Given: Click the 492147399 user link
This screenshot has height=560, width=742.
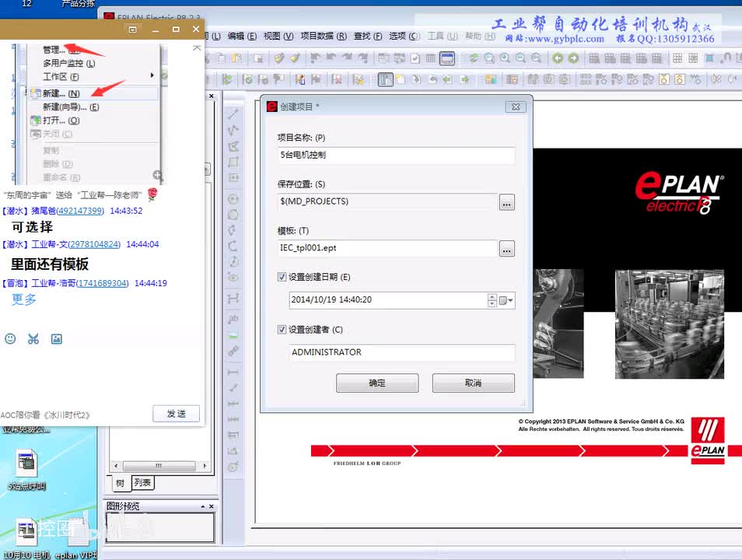Looking at the screenshot, I should click(79, 211).
